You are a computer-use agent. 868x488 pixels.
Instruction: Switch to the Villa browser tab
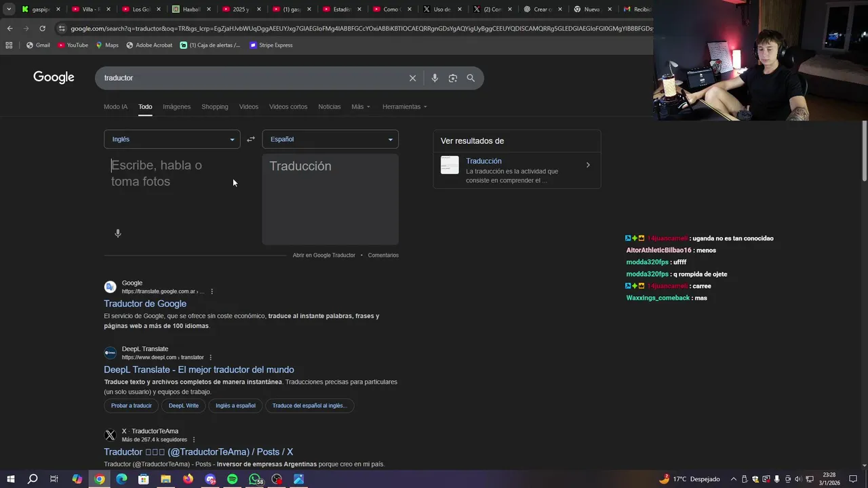pyautogui.click(x=92, y=9)
